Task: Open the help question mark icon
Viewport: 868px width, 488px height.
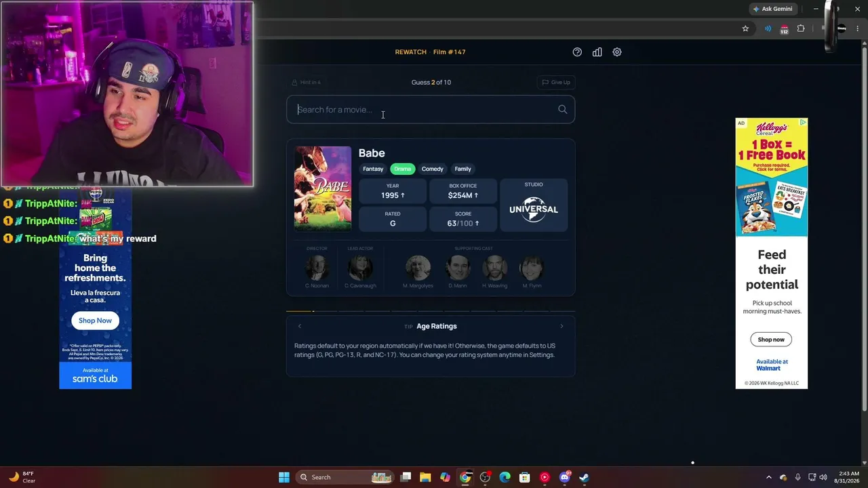Action: [x=577, y=52]
